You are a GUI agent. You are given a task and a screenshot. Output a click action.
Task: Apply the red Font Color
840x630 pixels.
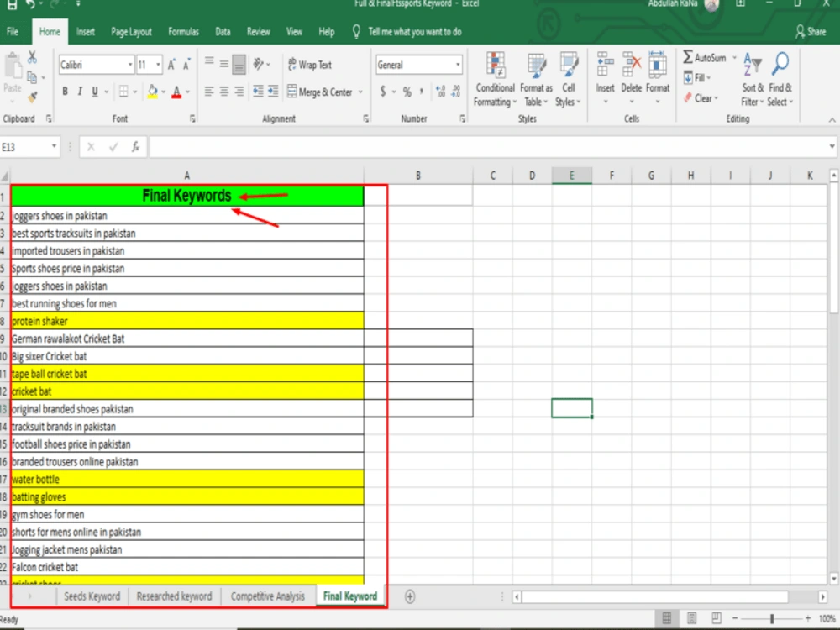(x=176, y=92)
